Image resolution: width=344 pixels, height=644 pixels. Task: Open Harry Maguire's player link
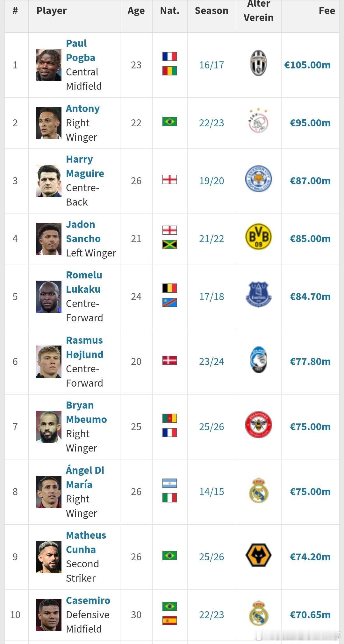[85, 166]
